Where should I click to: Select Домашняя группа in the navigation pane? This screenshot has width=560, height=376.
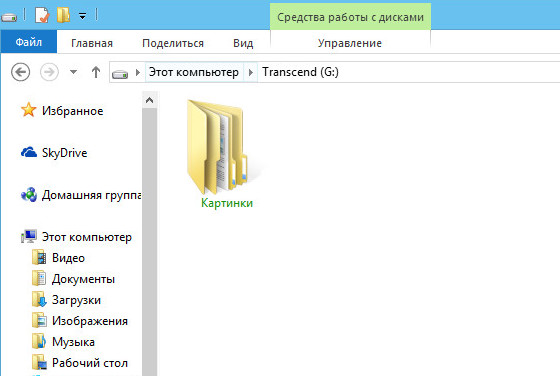point(92,195)
